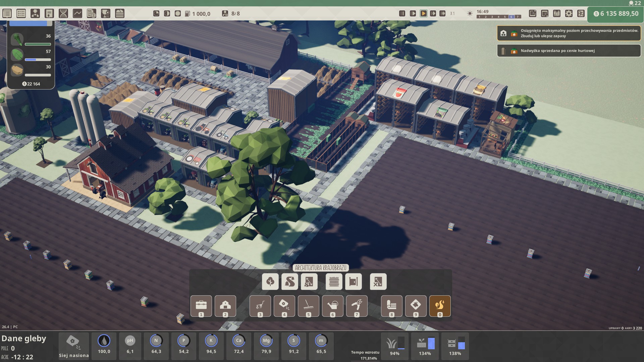Image resolution: width=644 pixels, height=362 pixels.
Task: Pick the pruning shears tool
Action: click(357, 306)
